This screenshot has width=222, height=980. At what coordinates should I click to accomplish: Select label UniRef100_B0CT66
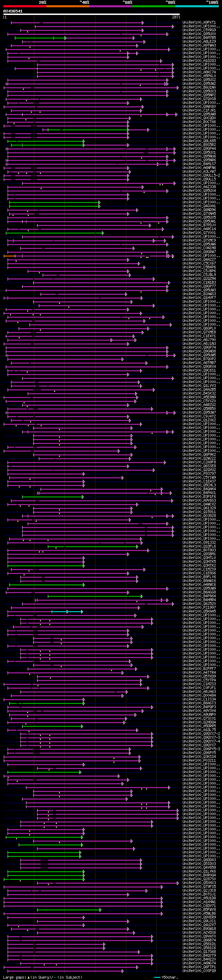tap(199, 122)
